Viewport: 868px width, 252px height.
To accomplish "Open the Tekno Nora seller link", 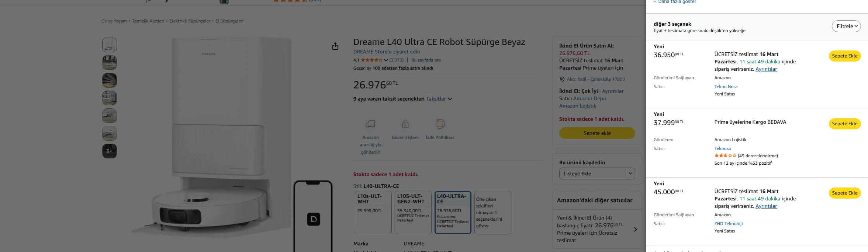I will pos(726,87).
